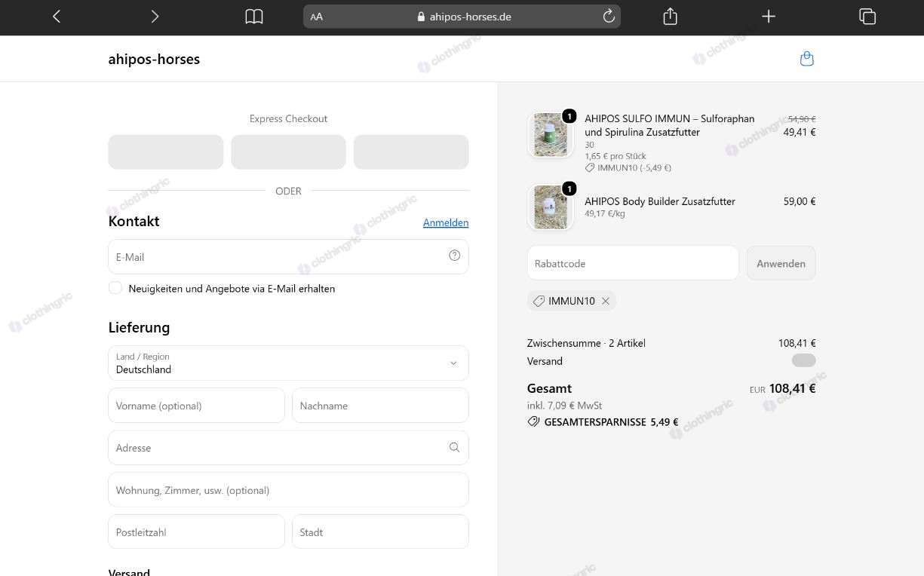Click the Safari address bar URL

(x=470, y=17)
